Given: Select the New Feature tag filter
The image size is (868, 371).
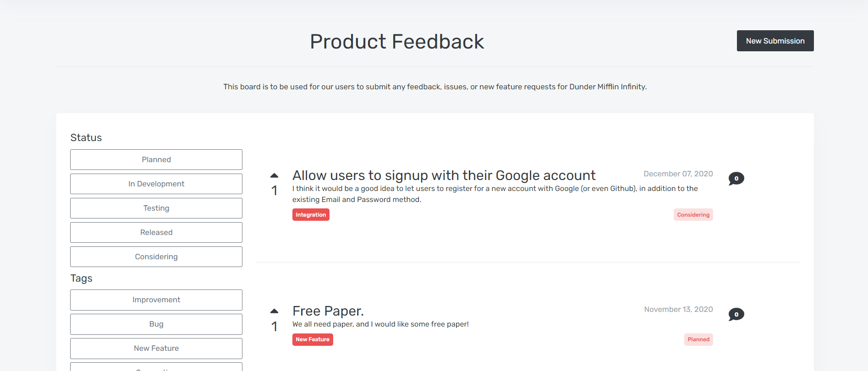Looking at the screenshot, I should (x=156, y=348).
